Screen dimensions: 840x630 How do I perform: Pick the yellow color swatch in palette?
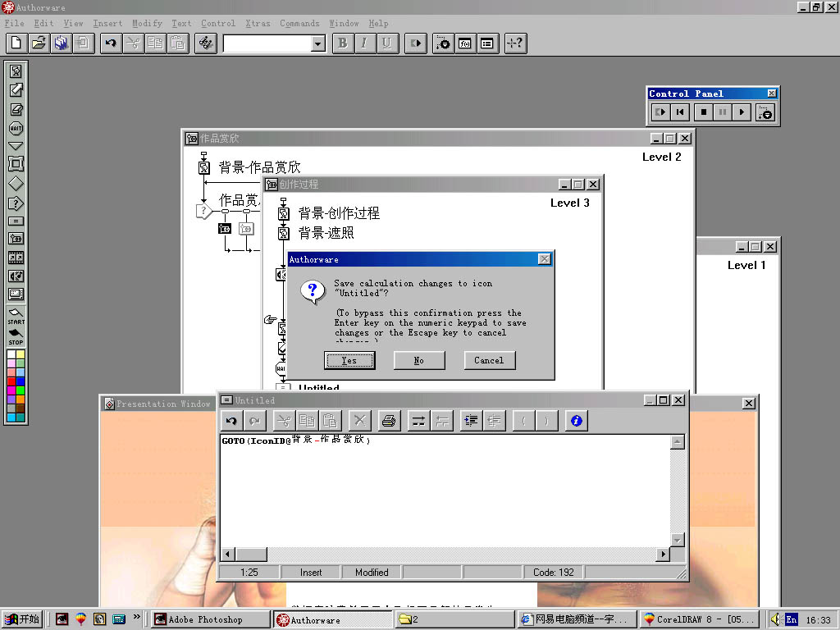click(x=21, y=354)
